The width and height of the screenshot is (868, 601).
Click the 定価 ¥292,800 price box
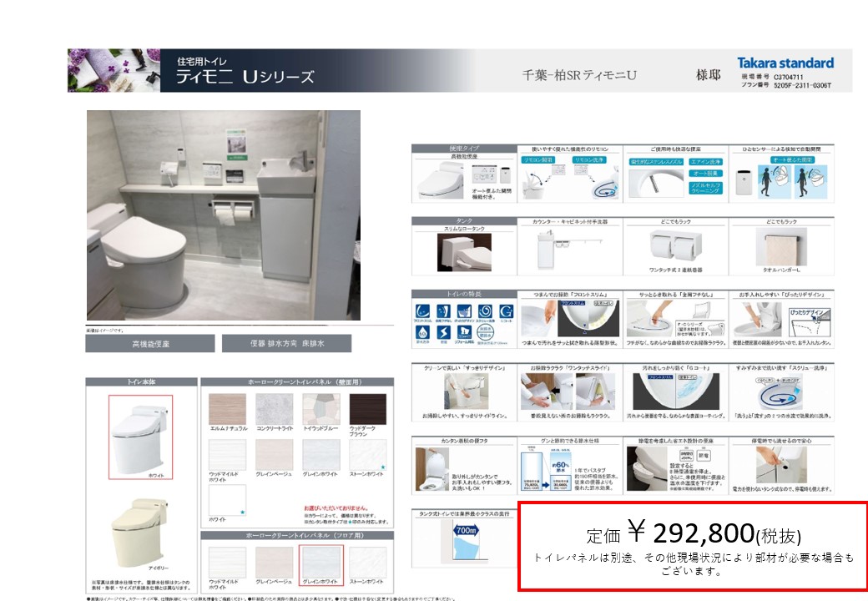click(x=693, y=546)
